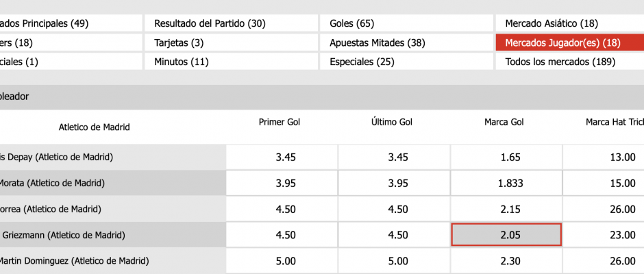This screenshot has width=644, height=274.
Task: Select Correa Marca Gol at 2.15
Action: (x=506, y=209)
